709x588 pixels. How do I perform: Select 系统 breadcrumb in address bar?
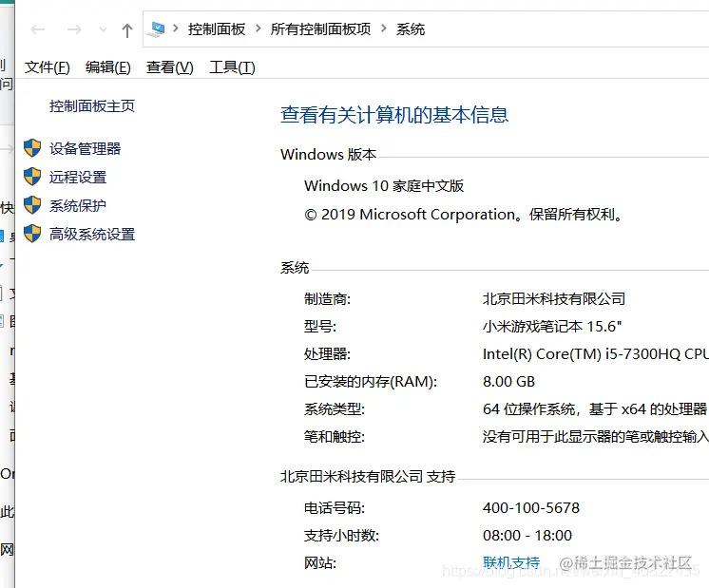click(x=411, y=29)
